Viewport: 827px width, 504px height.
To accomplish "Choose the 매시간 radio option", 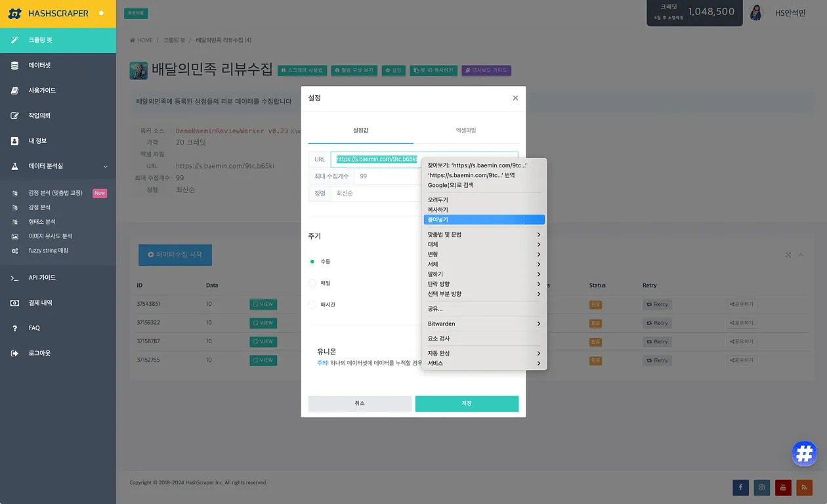I will 312,304.
